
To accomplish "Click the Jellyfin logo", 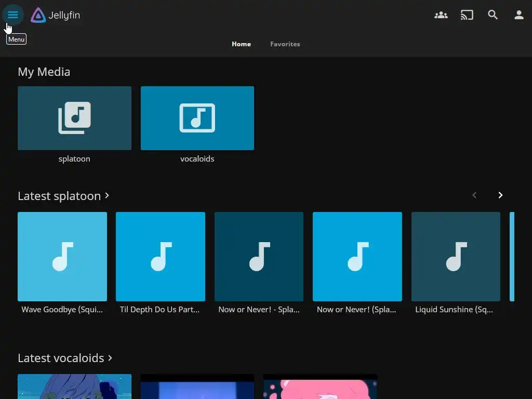I will click(55, 15).
